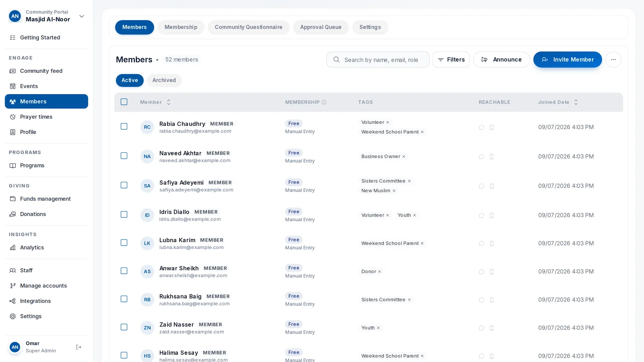Click Zaid Nasser's email address
The image size is (644, 362).
coord(192,332)
